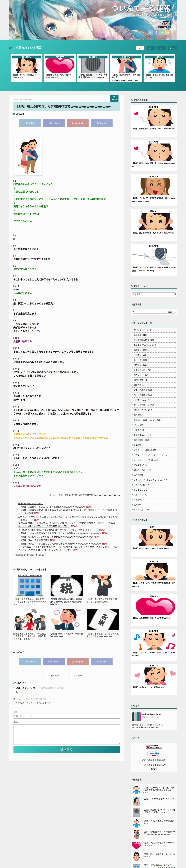The height and width of the screenshot is (868, 186).
Task: Open the お米 rice bag related article
Action: click(103, 619)
